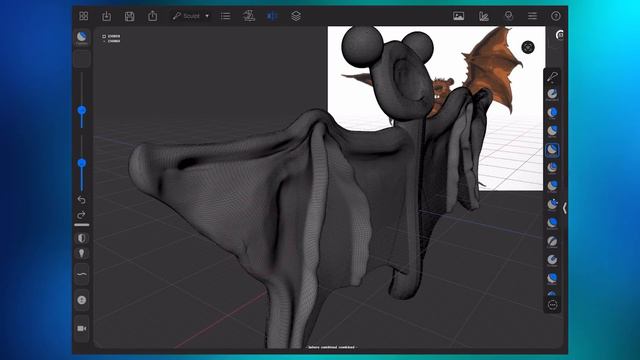Adjust the upper brush radius slider handle

tap(82, 110)
